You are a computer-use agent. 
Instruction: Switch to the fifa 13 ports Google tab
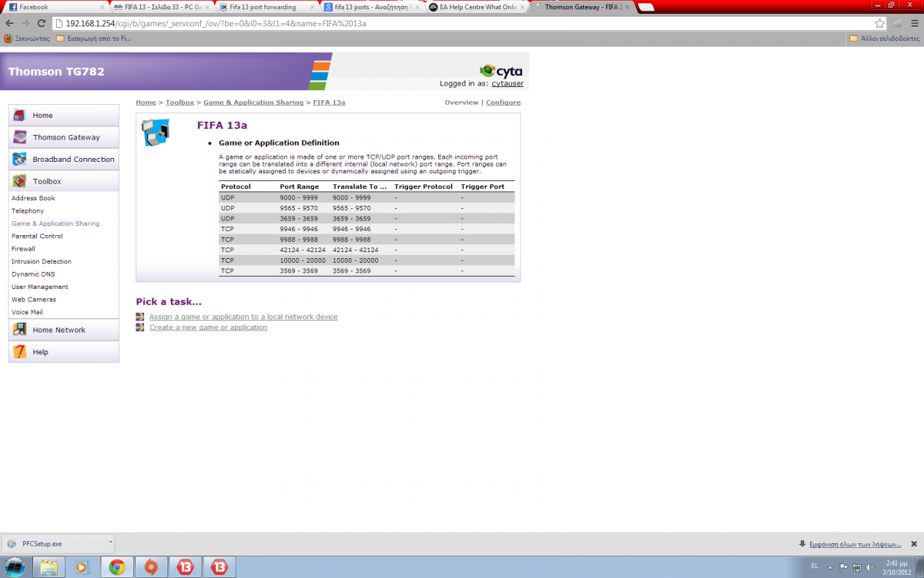370,7
